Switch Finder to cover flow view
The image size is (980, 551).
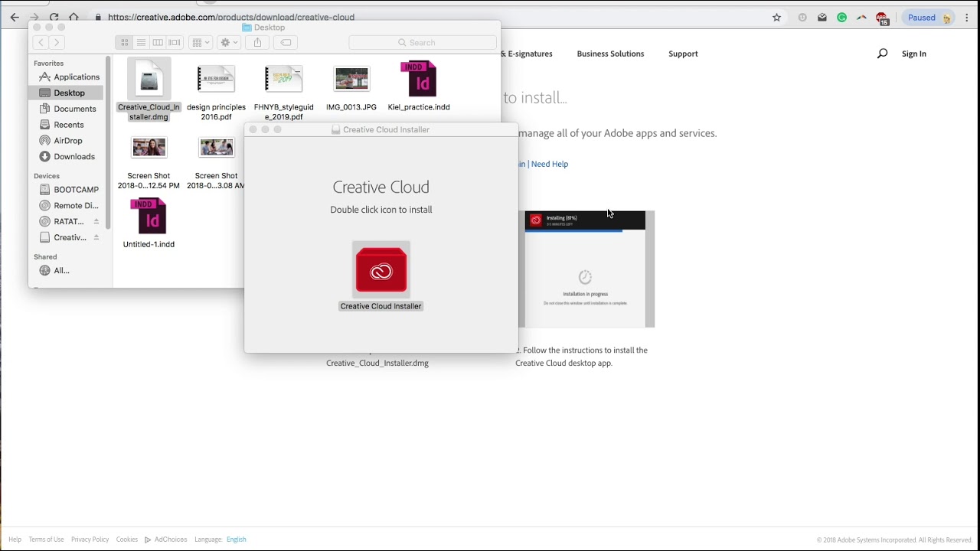[175, 43]
